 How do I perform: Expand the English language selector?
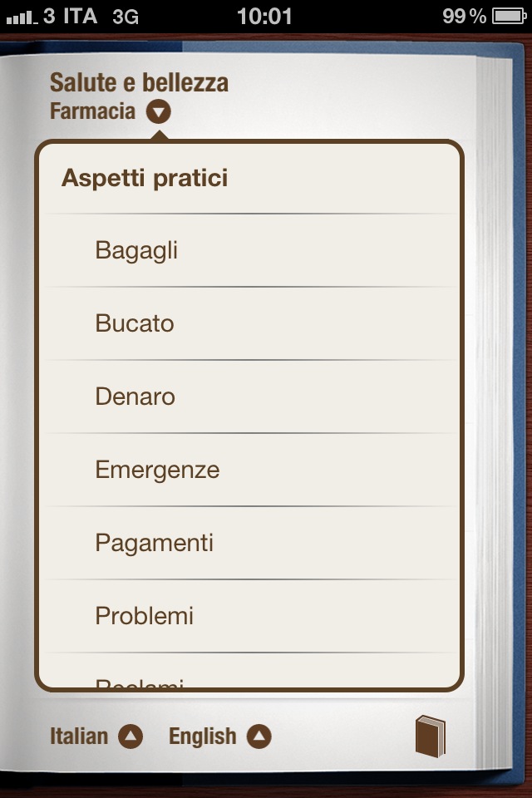click(220, 736)
